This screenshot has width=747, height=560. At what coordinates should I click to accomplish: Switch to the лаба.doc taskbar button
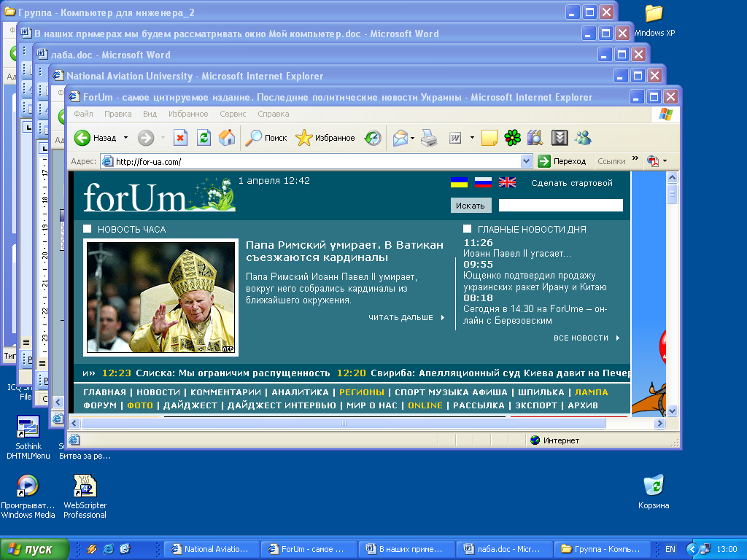[506, 549]
